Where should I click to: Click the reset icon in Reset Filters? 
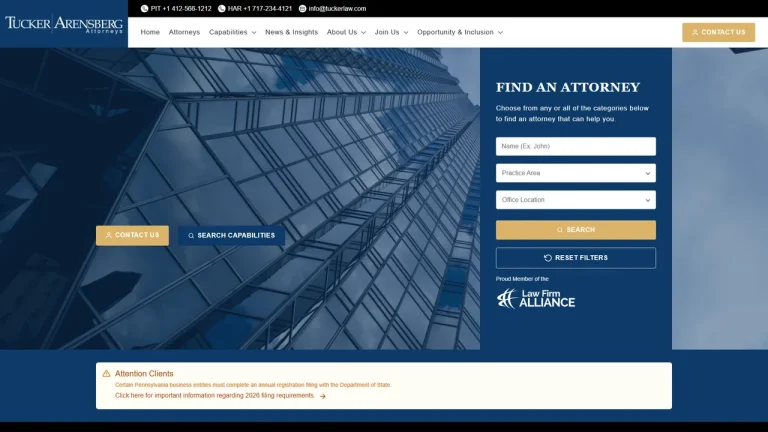548,258
